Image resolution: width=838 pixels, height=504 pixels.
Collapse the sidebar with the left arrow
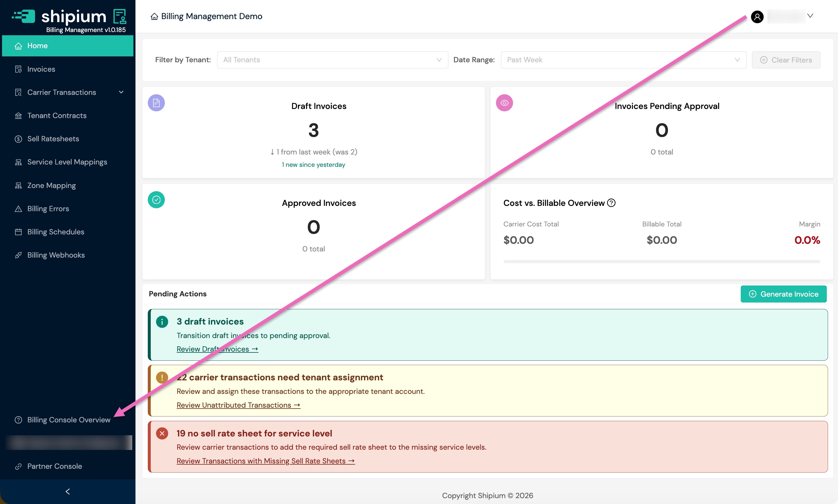tap(68, 491)
